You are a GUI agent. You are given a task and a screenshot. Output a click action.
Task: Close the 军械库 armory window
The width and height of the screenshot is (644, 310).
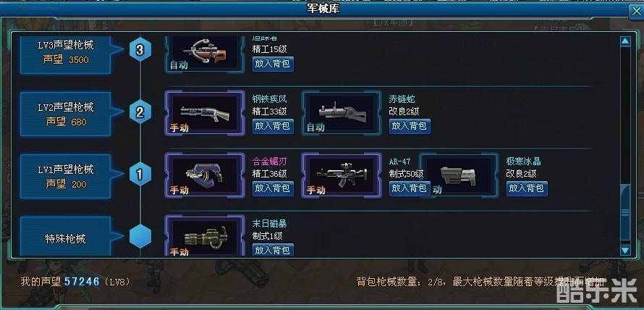click(635, 12)
